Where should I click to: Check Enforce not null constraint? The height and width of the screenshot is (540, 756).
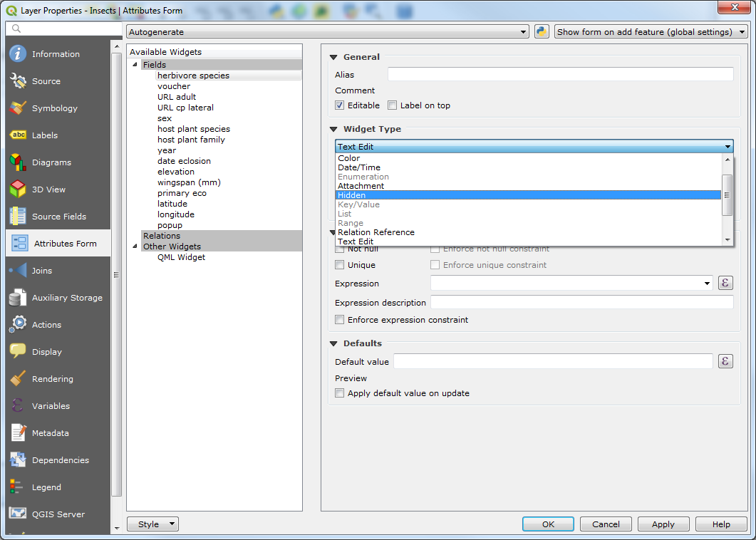[435, 249]
